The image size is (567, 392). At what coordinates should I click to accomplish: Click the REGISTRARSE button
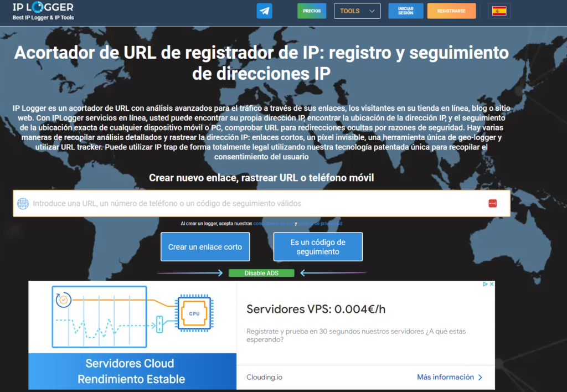[451, 11]
